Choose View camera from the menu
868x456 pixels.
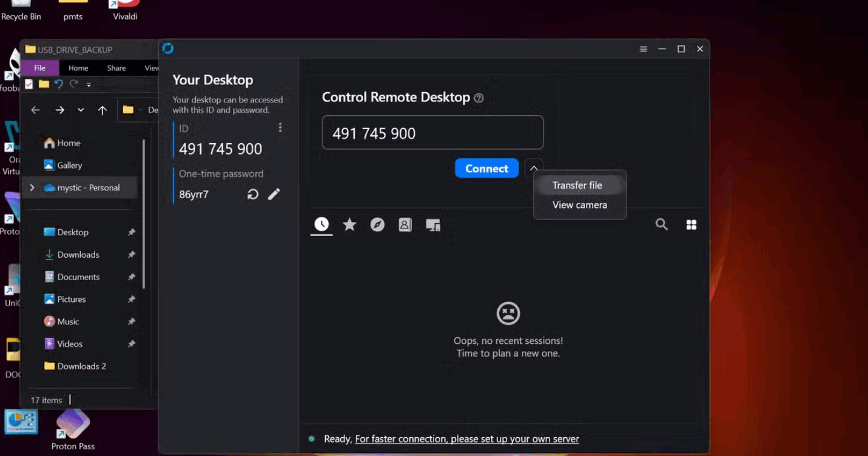pyautogui.click(x=579, y=205)
